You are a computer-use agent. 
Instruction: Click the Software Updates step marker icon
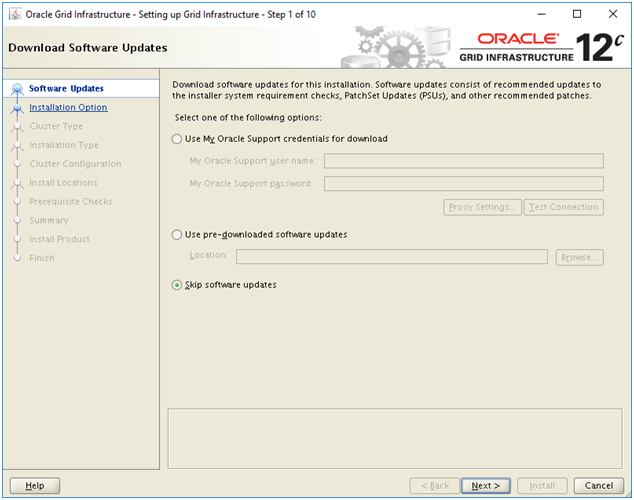pos(17,89)
